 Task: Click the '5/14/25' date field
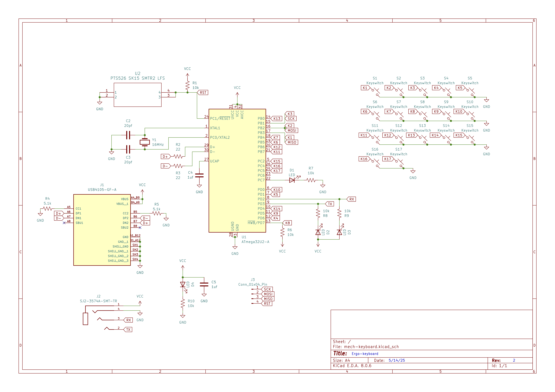[x=397, y=360]
